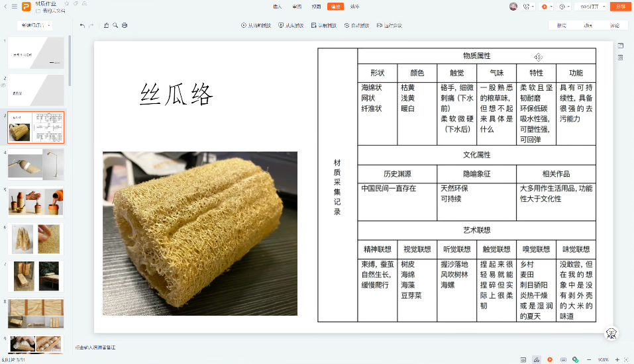Viewport: 634px width, 364px height.
Task: Click the orange play slideshow icon in status bar
Action: point(550,359)
